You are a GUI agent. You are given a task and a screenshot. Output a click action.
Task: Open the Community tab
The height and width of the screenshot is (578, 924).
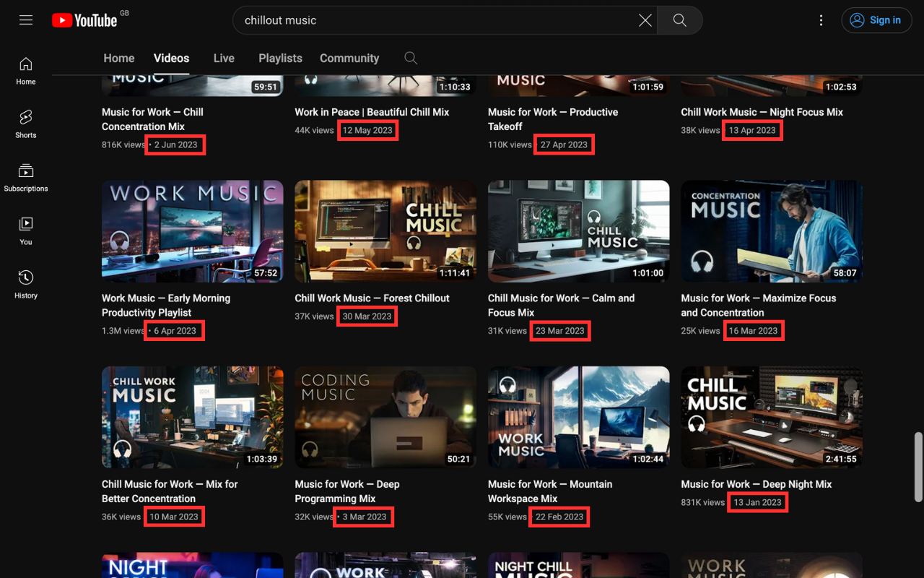click(x=349, y=59)
